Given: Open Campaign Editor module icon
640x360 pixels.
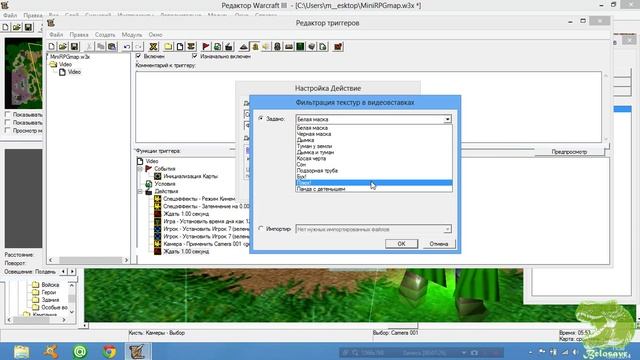Looking at the screenshot, I should pyautogui.click(x=289, y=47).
